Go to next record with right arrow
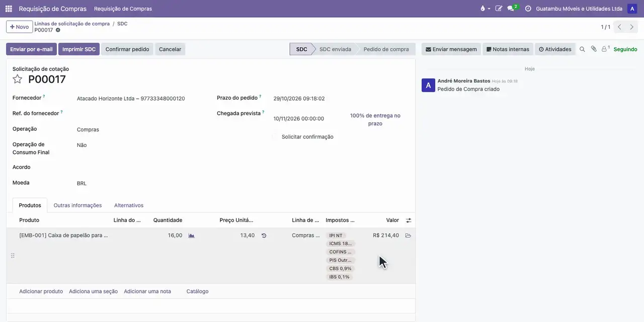Image resolution: width=644 pixels, height=322 pixels. coord(632,27)
